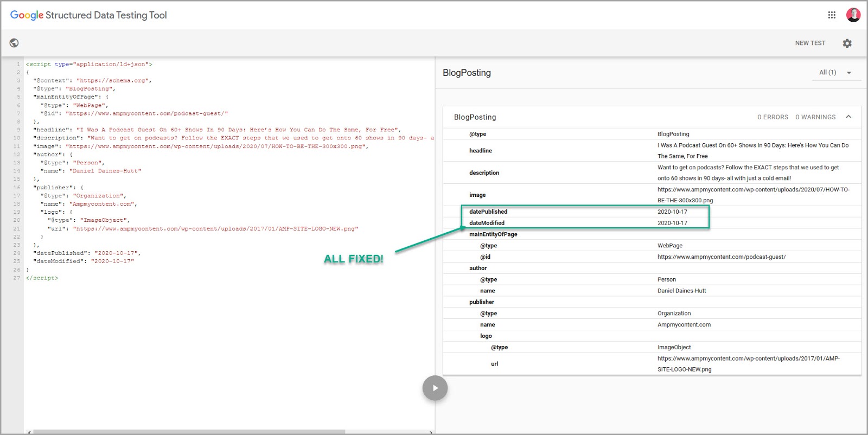Collapse the BlogPosting results card

848,117
